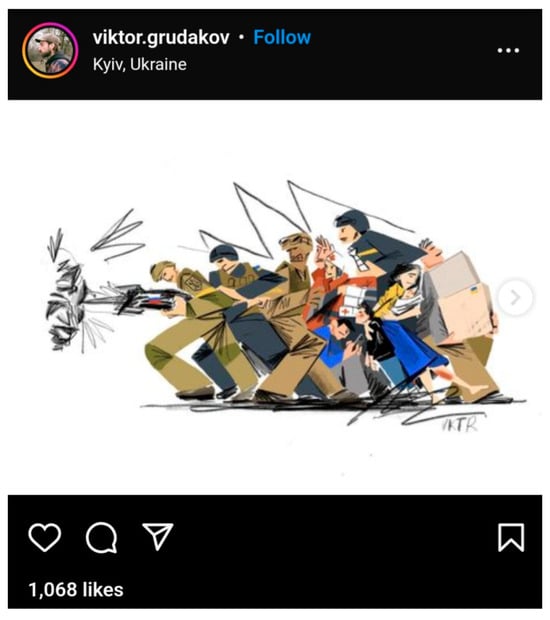550x620 pixels.
Task: Show the list of 1,068 likes
Action: point(76,589)
